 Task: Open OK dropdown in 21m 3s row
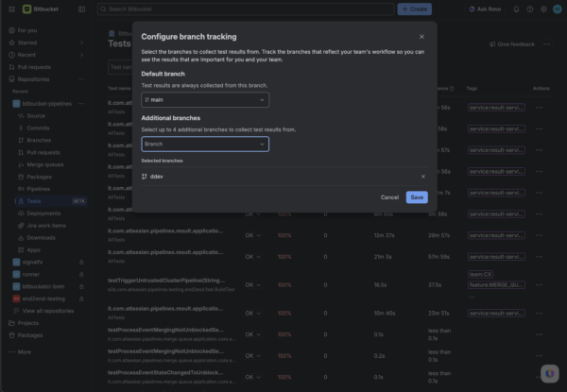pos(252,257)
